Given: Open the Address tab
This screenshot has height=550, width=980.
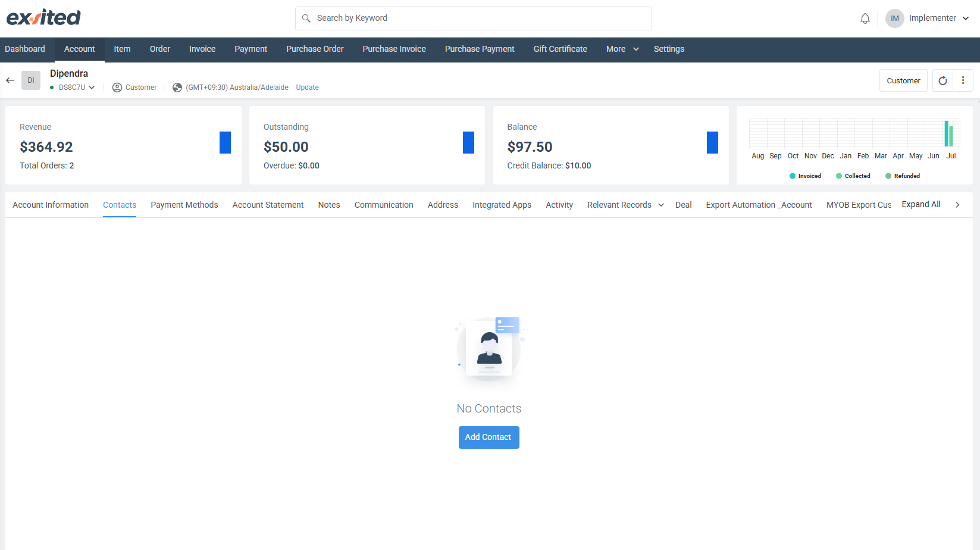Looking at the screenshot, I should point(443,205).
